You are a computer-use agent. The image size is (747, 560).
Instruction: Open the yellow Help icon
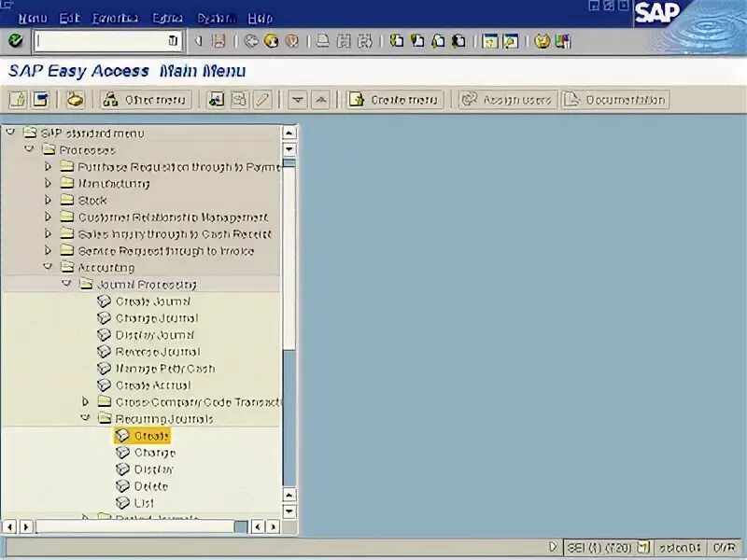click(x=542, y=41)
